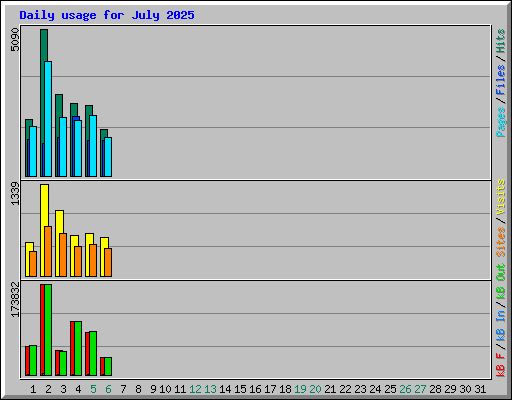512x400 pixels.
Task: Click the Sites legend label
Action: coord(500,242)
